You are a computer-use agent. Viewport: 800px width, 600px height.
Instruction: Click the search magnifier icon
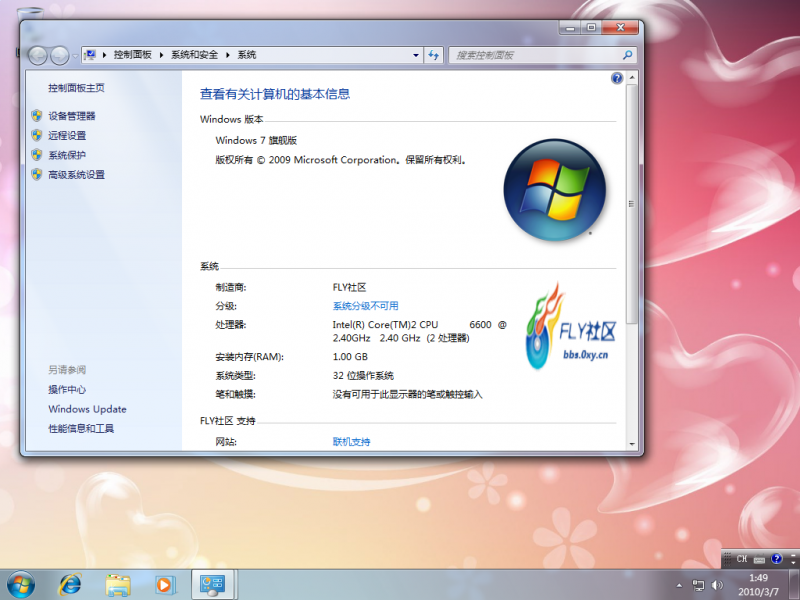628,55
